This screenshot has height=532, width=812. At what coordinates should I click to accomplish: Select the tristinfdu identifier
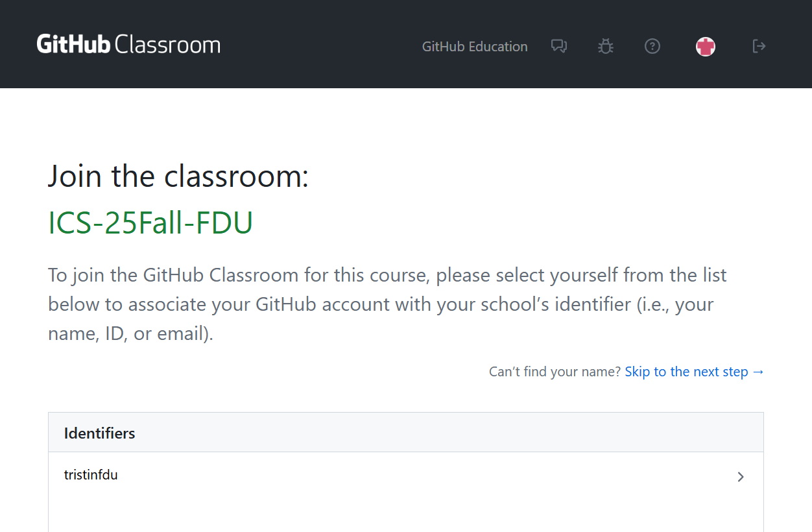coord(91,475)
